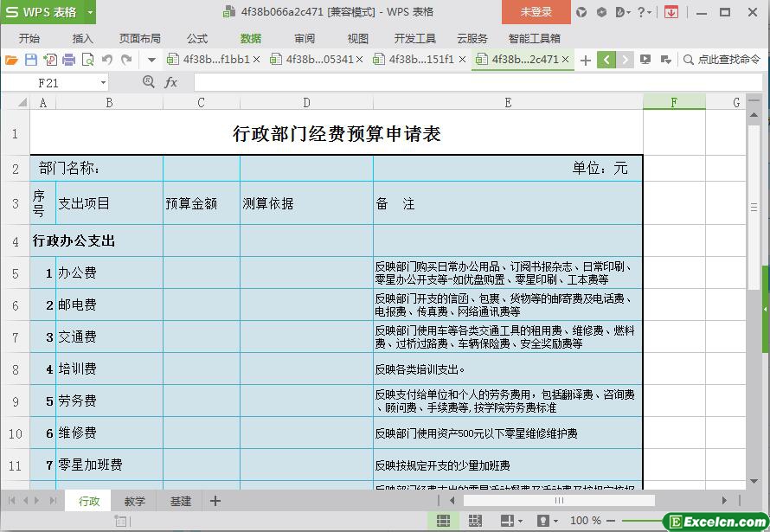Add a new sheet with plus icon
This screenshot has height=532, width=770.
(x=215, y=501)
